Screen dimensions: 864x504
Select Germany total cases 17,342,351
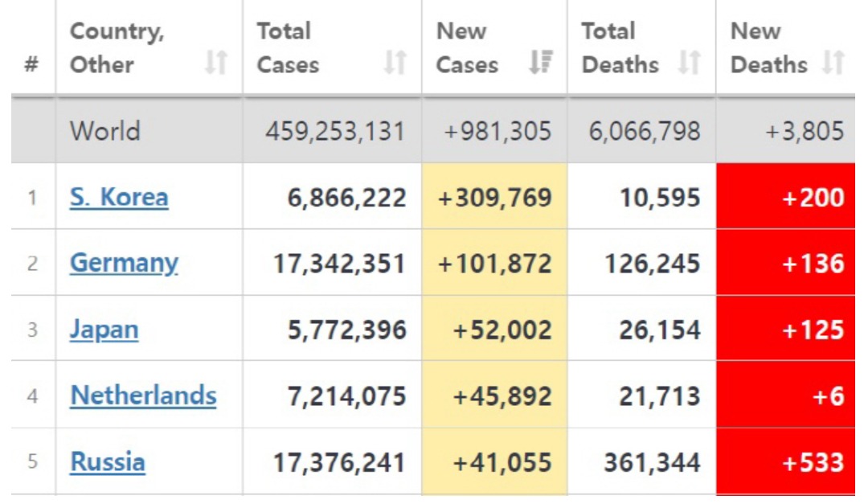point(340,264)
